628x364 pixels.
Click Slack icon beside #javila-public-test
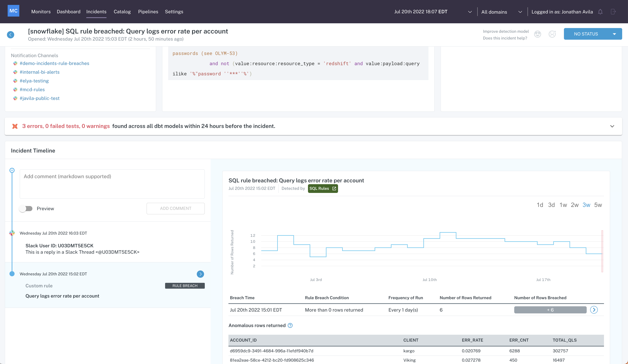(15, 98)
